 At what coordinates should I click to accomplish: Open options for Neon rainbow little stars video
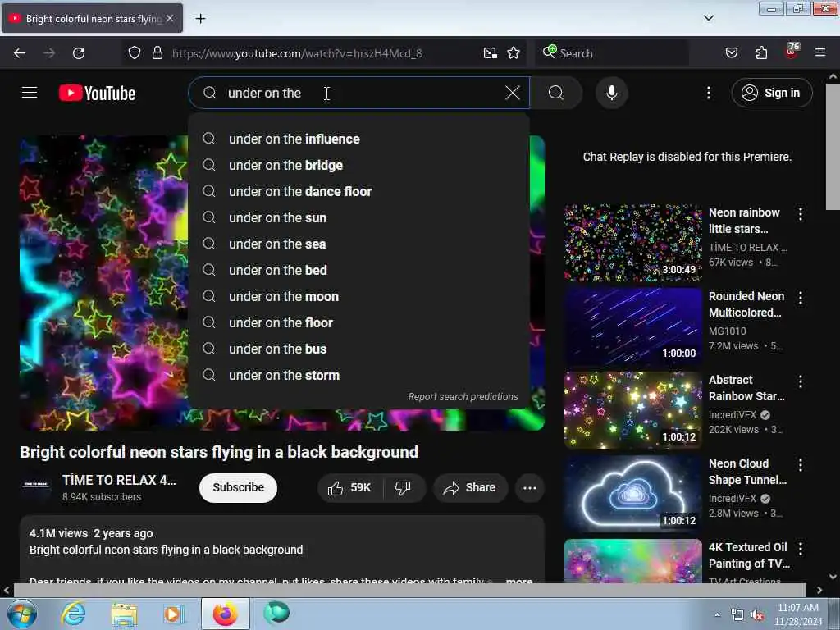pyautogui.click(x=801, y=214)
